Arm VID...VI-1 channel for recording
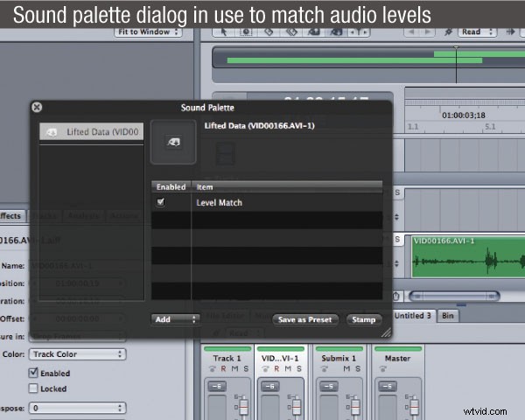 coord(276,368)
